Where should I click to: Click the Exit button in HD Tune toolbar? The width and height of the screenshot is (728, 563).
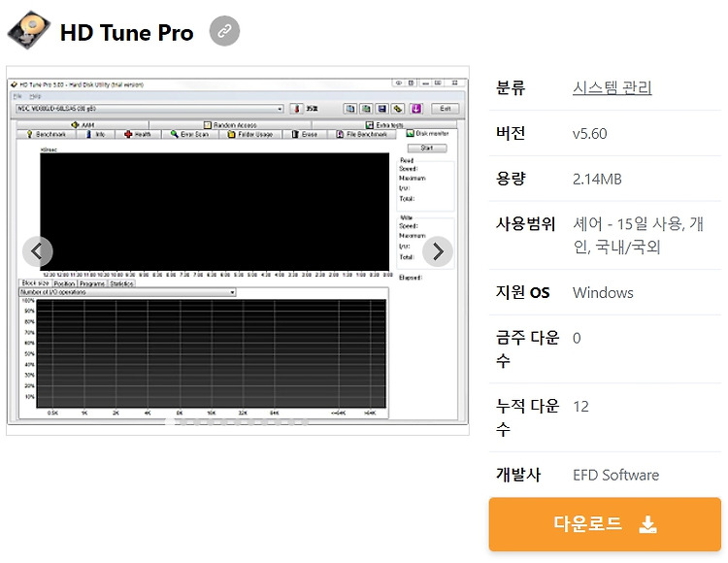click(446, 109)
